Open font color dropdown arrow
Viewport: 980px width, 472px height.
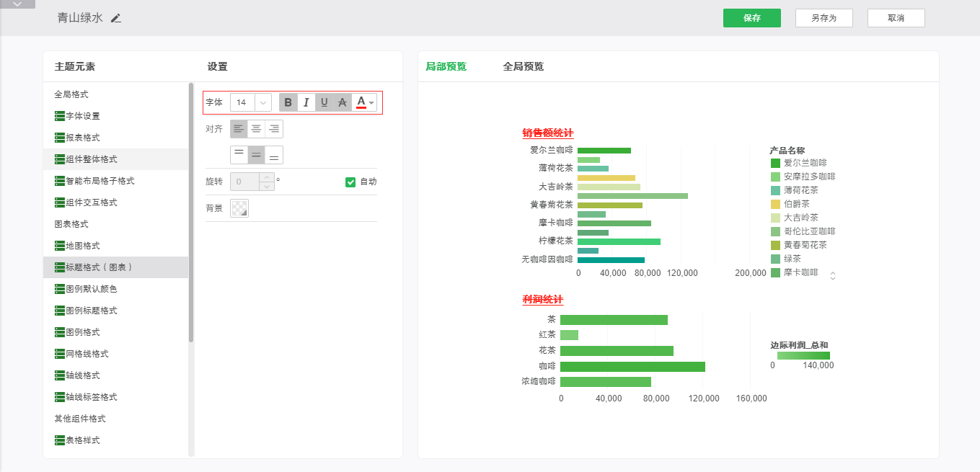pyautogui.click(x=371, y=103)
